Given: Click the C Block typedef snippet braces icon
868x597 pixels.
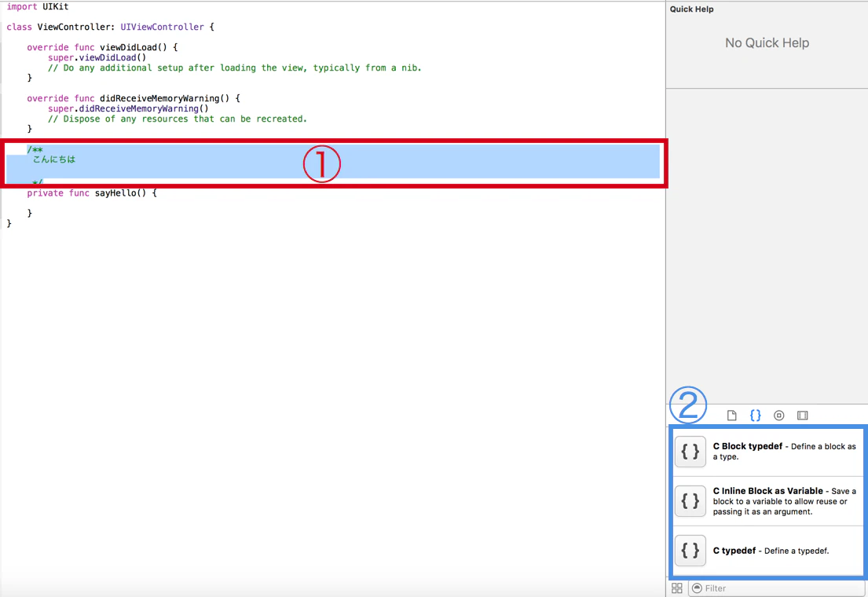Looking at the screenshot, I should [x=690, y=452].
